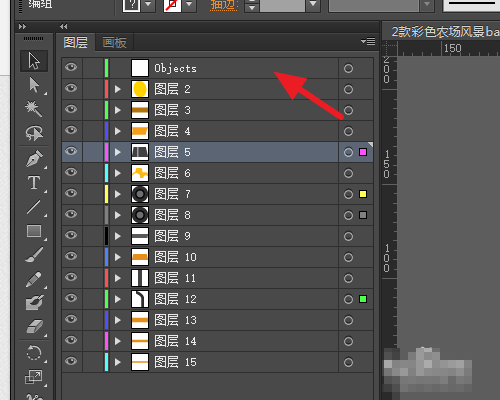Image resolution: width=500 pixels, height=400 pixels.
Task: Select the Pencil tool
Action: pos(34,279)
